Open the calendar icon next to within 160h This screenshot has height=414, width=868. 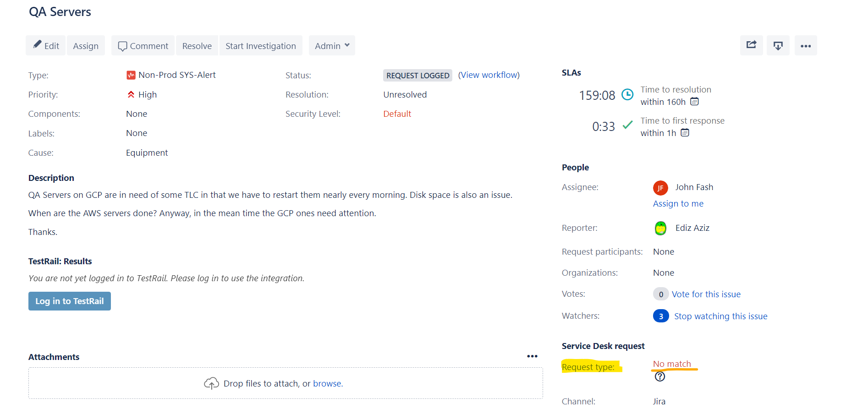click(x=694, y=101)
